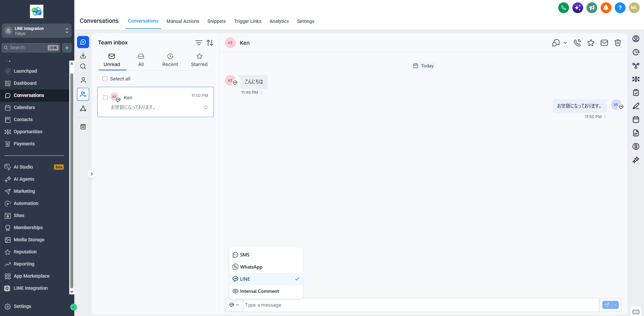Choose WhatsApp channel from menu
The width and height of the screenshot is (644, 316).
tap(266, 267)
